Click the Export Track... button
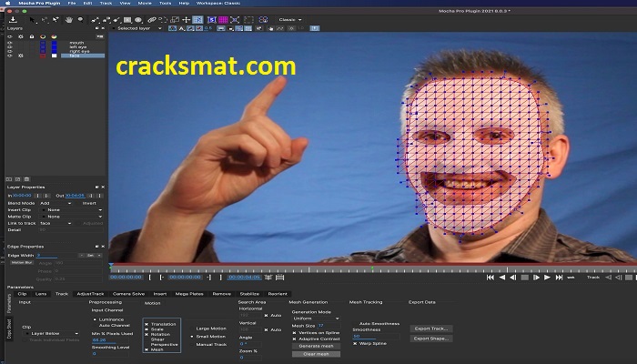Image resolution: width=637 pixels, height=364 pixels. point(431,329)
